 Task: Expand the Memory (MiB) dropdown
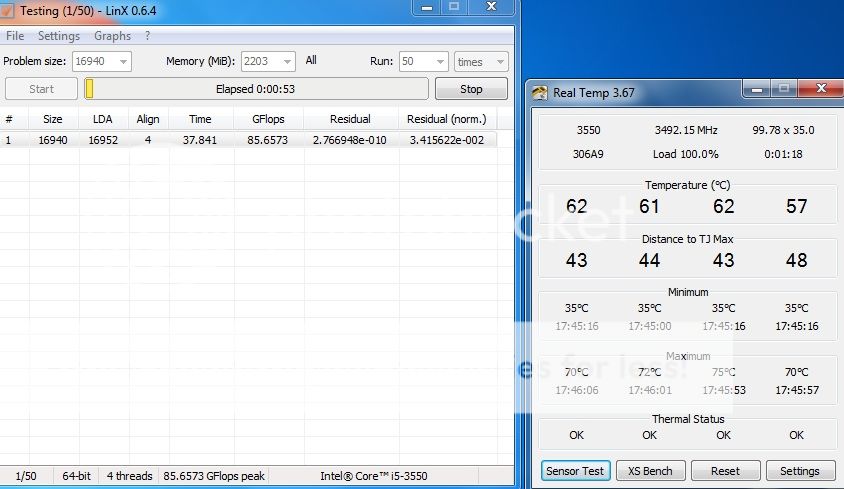pos(286,62)
